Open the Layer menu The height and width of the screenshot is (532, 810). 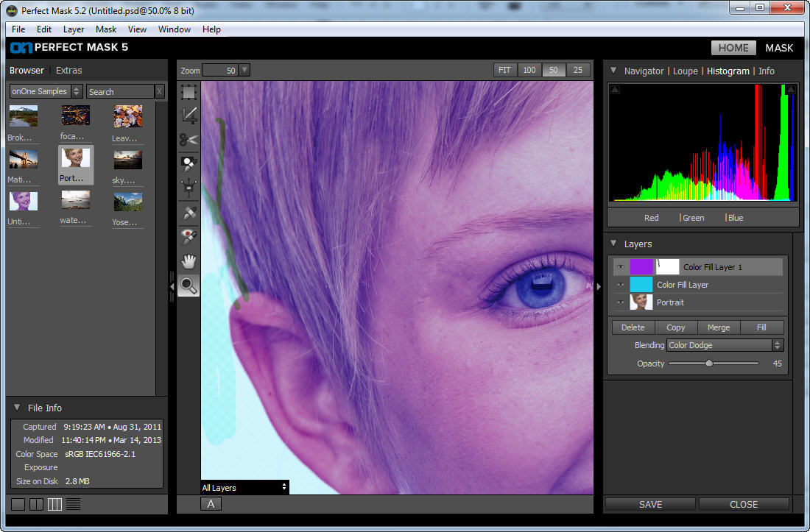[x=74, y=29]
